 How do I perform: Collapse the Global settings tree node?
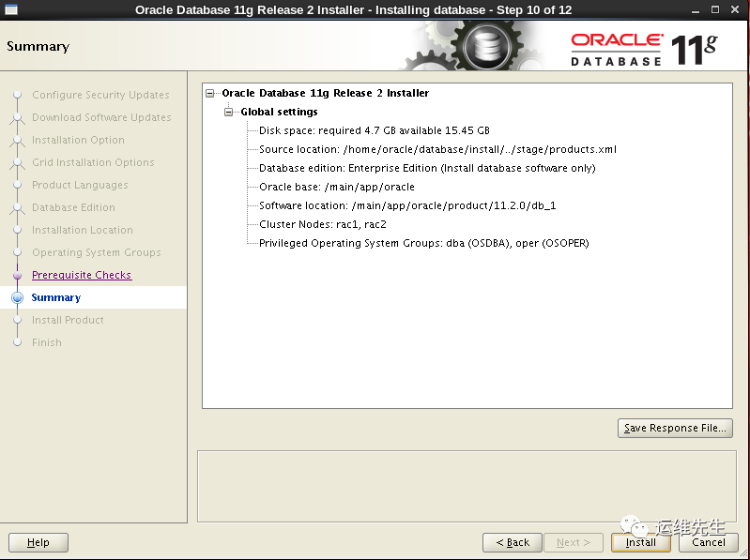[229, 112]
